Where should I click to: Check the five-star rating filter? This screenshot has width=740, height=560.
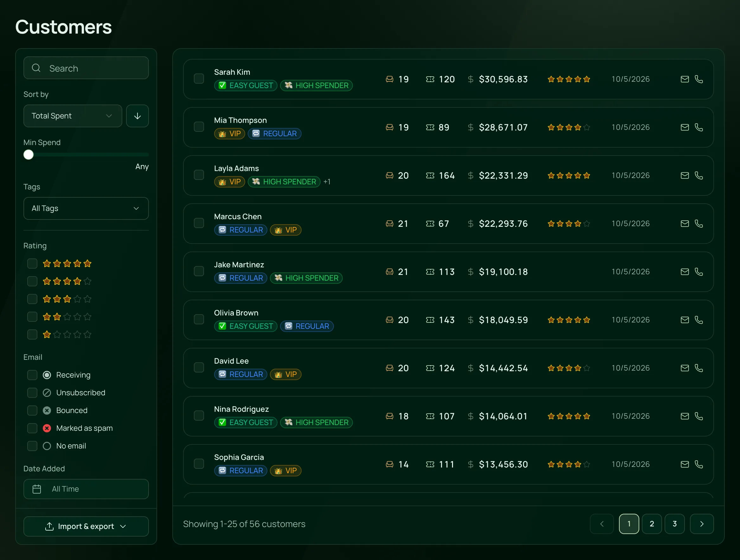coord(32,264)
